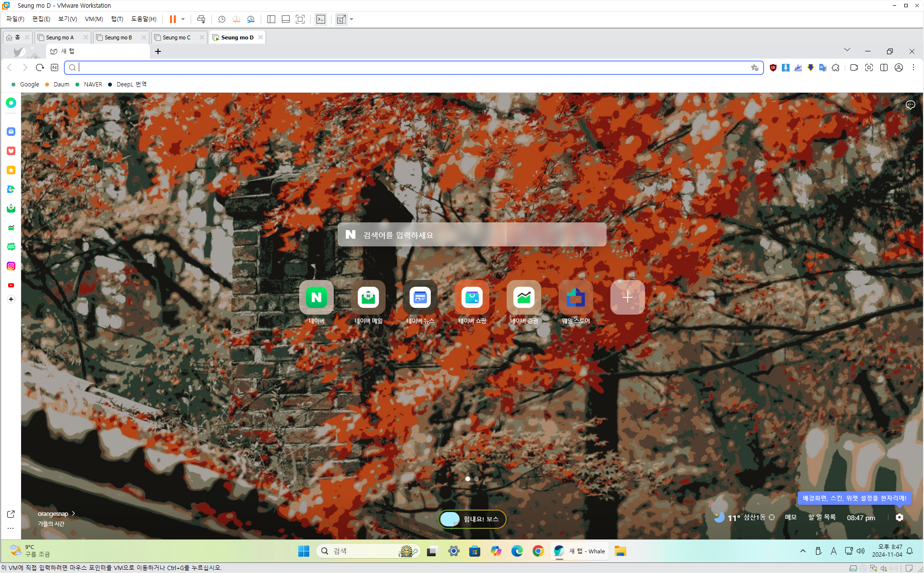The height and width of the screenshot is (573, 924).
Task: Click the Naver Stock shortcut icon
Action: (523, 298)
